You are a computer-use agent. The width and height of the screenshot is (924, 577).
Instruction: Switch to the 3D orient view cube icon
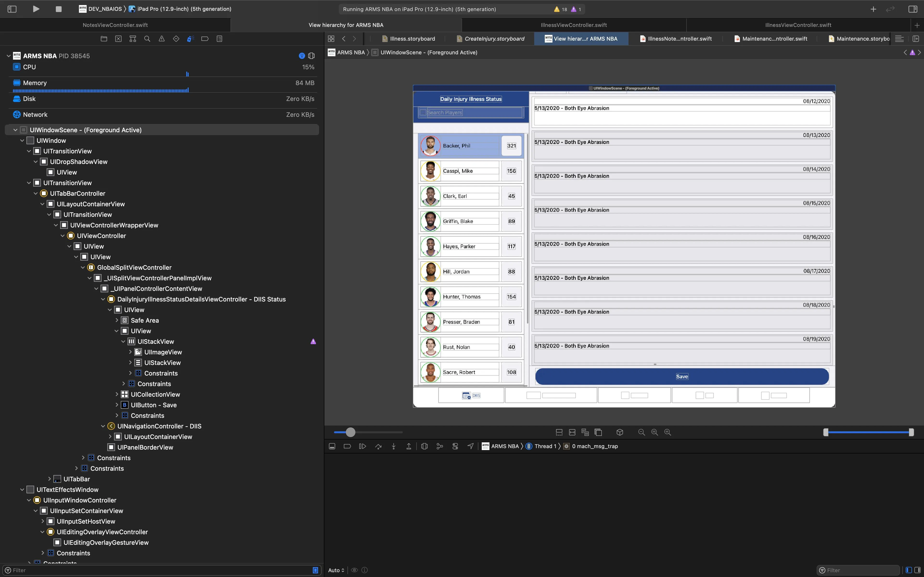click(620, 432)
